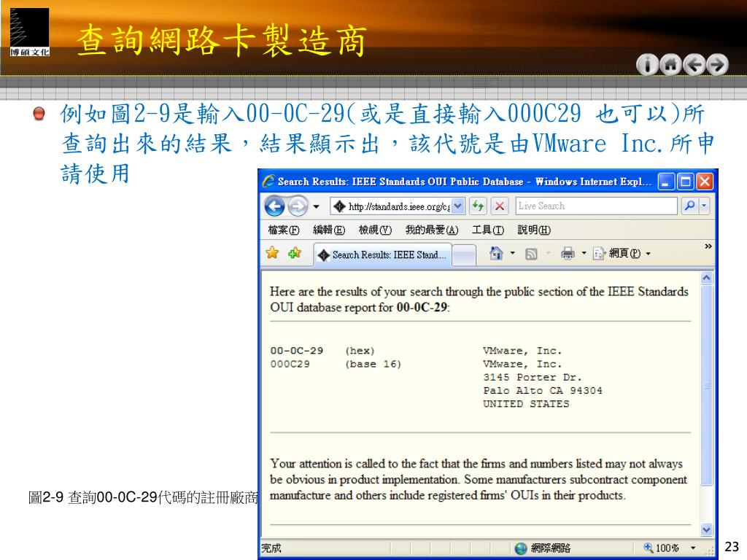Open the 檢視(V) menu
The image size is (747, 560).
tap(375, 230)
